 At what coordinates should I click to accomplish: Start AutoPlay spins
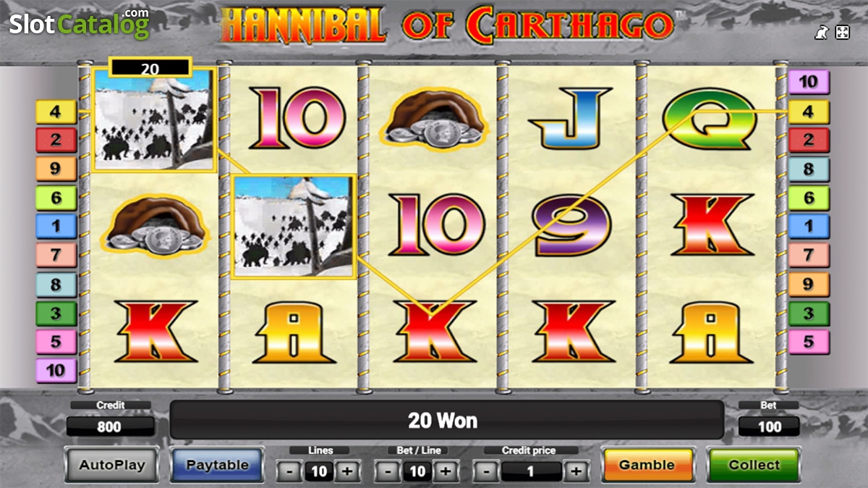pos(111,465)
